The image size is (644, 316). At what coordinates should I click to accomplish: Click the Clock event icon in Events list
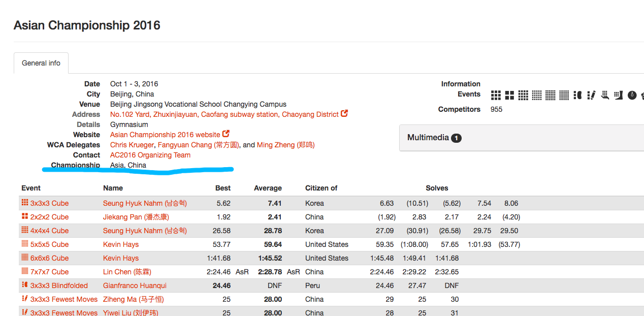point(632,95)
